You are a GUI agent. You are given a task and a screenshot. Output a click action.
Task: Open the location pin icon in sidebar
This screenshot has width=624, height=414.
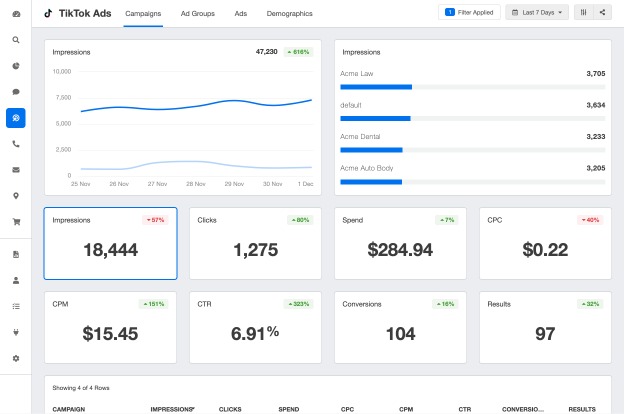coord(16,196)
